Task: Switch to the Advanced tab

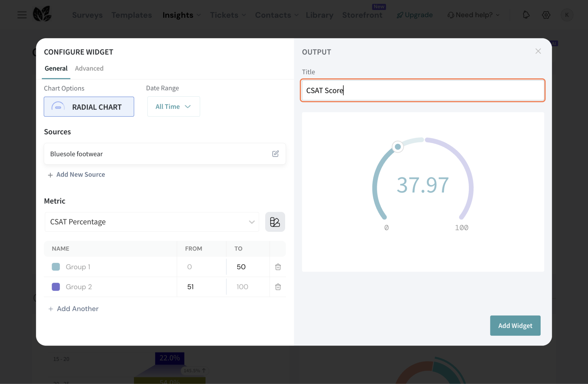Action: tap(89, 69)
